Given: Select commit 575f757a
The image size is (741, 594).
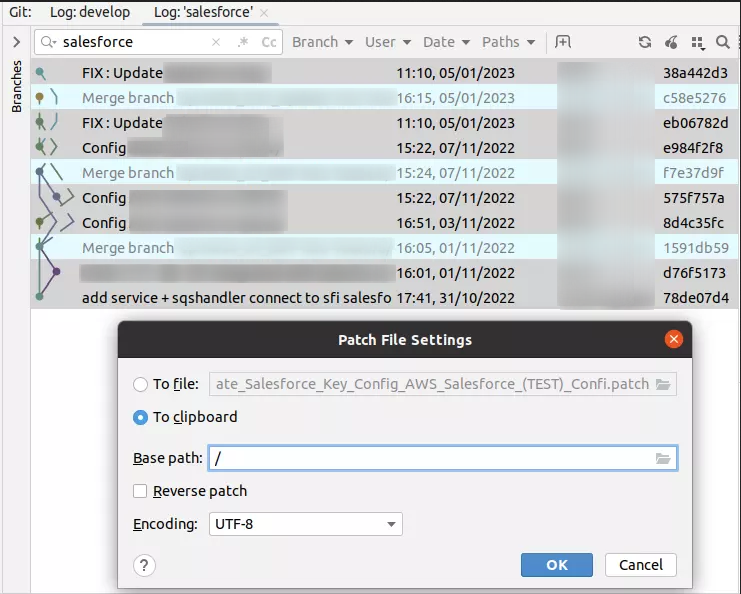Looking at the screenshot, I should [x=384, y=198].
